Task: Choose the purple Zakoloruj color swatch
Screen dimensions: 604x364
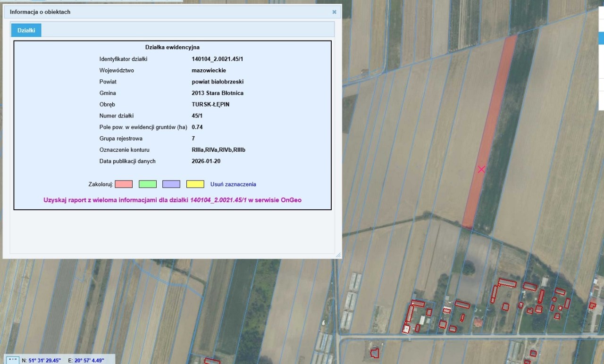Action: [171, 184]
